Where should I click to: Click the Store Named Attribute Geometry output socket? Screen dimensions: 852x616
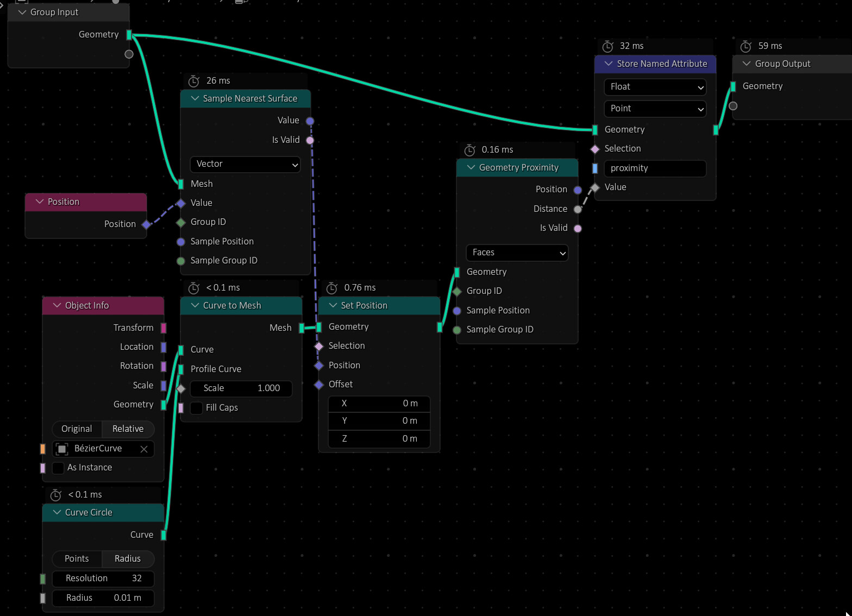[716, 130]
